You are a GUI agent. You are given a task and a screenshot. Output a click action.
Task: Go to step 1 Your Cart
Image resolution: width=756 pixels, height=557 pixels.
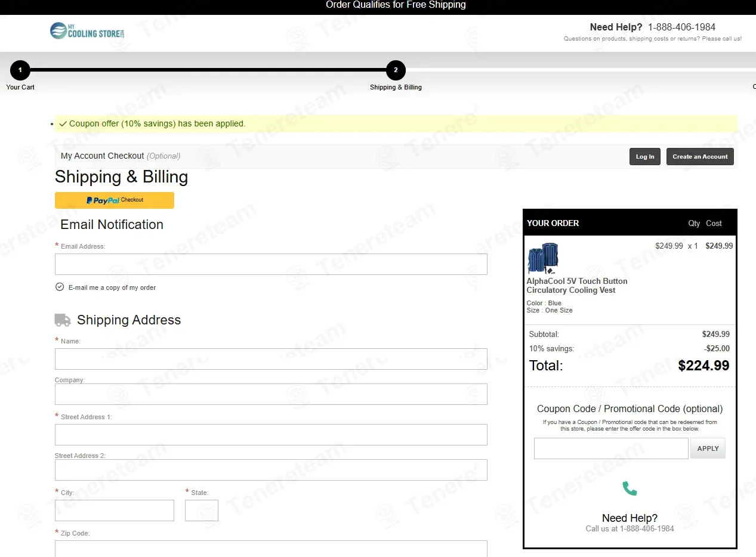pyautogui.click(x=20, y=70)
